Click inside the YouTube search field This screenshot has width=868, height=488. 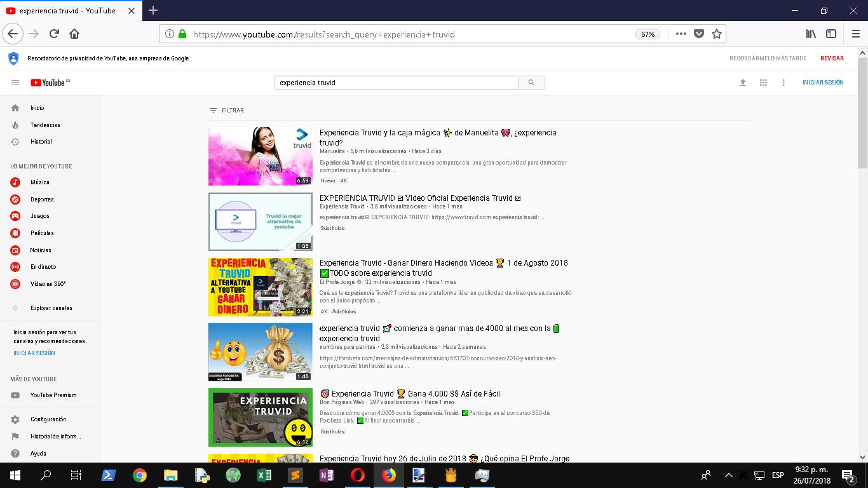tap(397, 83)
